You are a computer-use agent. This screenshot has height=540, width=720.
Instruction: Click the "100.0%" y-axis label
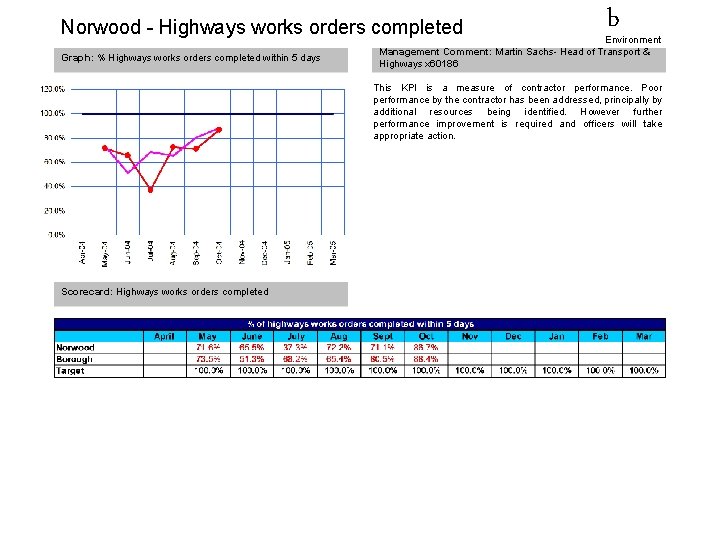(x=53, y=113)
